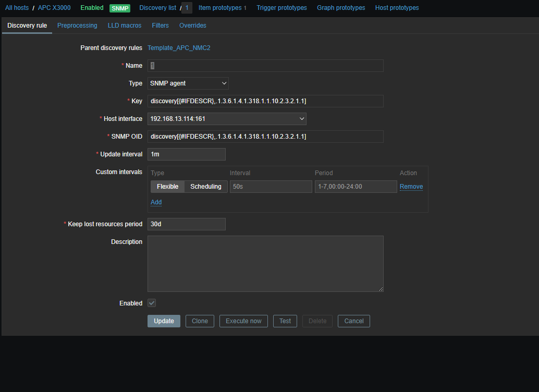Open the Type dropdown (SNMP agent)
This screenshot has width=539, height=392.
188,83
